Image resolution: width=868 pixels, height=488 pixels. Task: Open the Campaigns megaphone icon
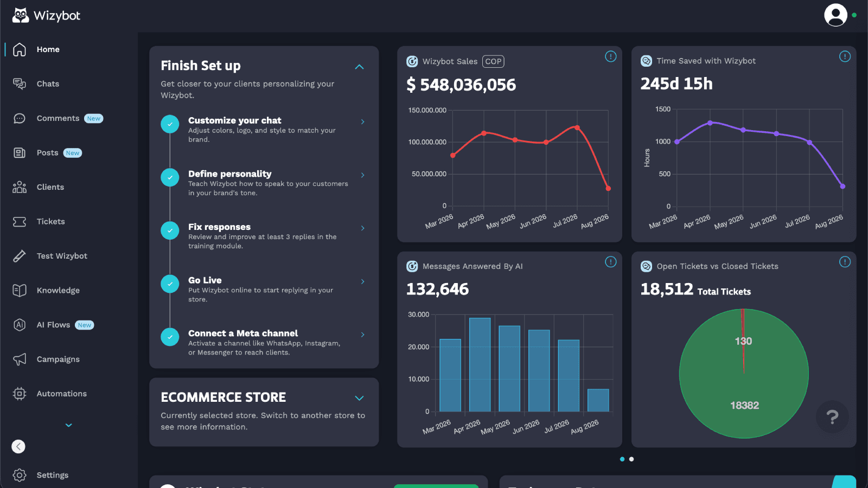coord(20,359)
